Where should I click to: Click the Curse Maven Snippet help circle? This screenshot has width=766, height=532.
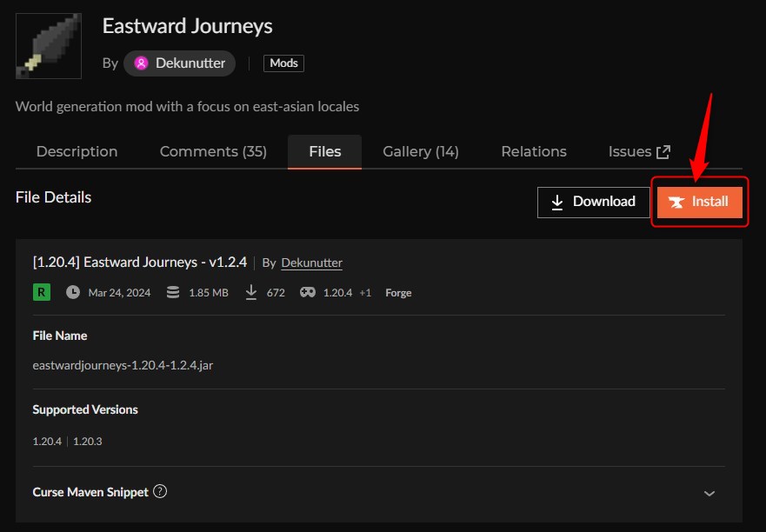(160, 491)
